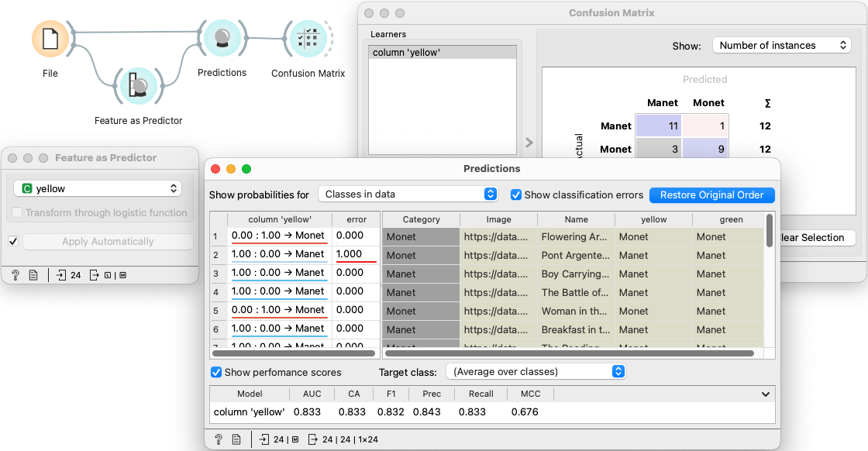Sort by the 'error' column header

coord(356,219)
